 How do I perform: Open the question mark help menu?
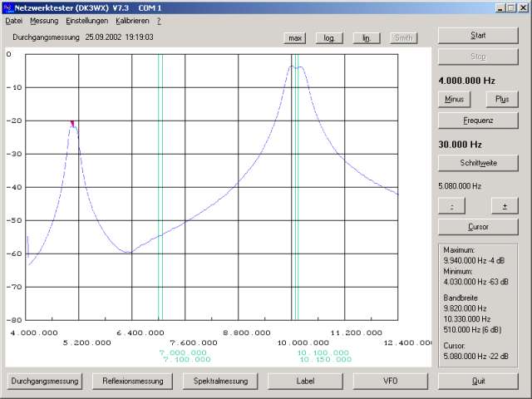pos(159,21)
